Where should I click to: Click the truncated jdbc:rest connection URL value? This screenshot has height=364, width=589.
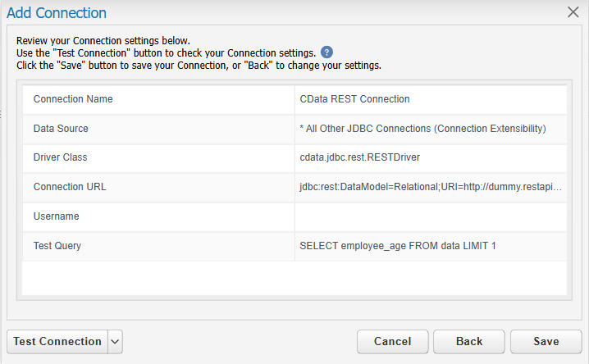click(431, 187)
